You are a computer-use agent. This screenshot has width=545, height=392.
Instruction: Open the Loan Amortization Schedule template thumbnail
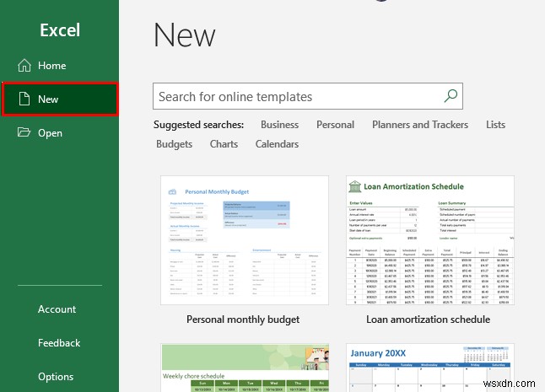point(430,240)
